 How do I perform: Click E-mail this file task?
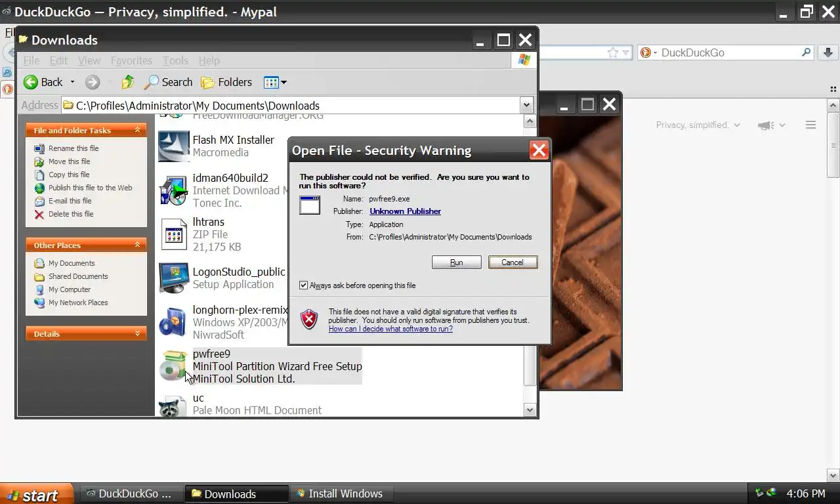(70, 201)
